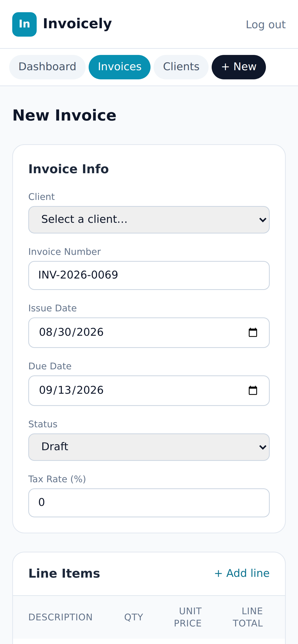Click the Client dropdown chevron arrow
The width and height of the screenshot is (298, 644).
263,220
